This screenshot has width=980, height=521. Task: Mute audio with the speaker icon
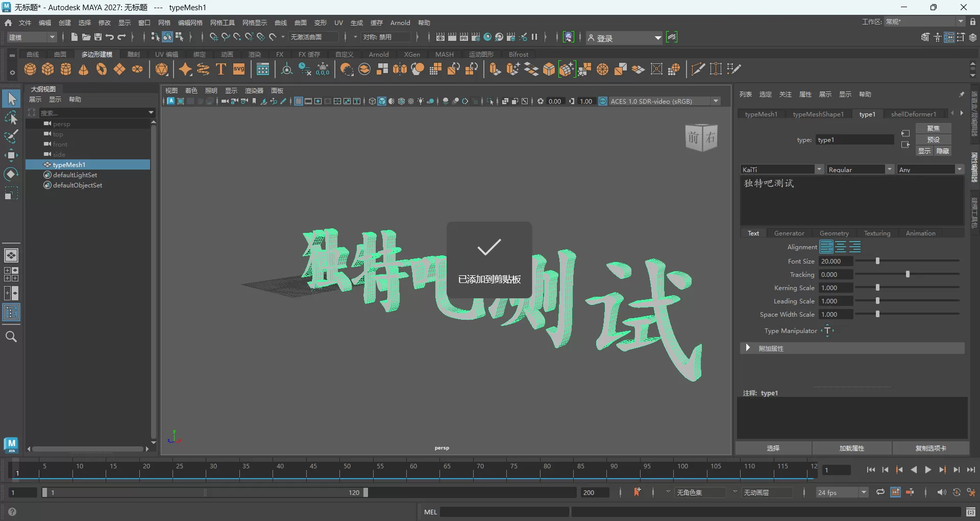click(x=942, y=492)
